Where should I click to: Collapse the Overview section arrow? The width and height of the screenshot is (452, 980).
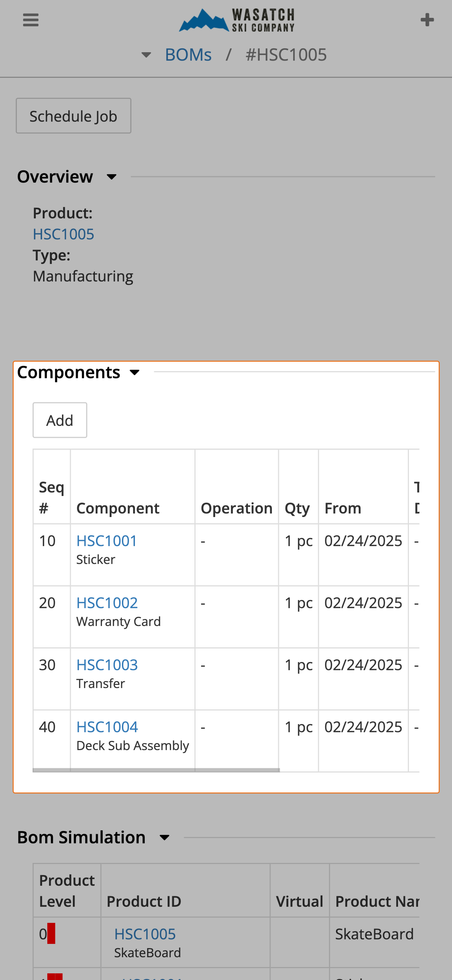[111, 177]
